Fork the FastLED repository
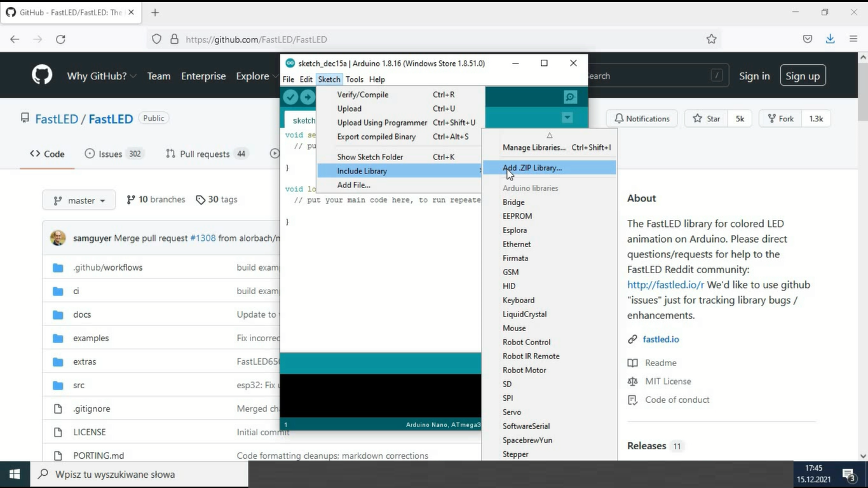Viewport: 868px width, 488px height. pyautogui.click(x=780, y=119)
